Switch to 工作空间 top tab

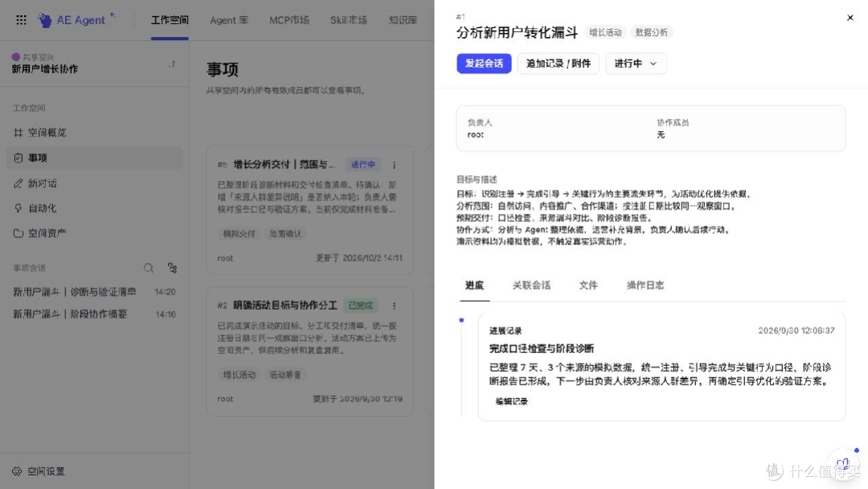point(170,20)
